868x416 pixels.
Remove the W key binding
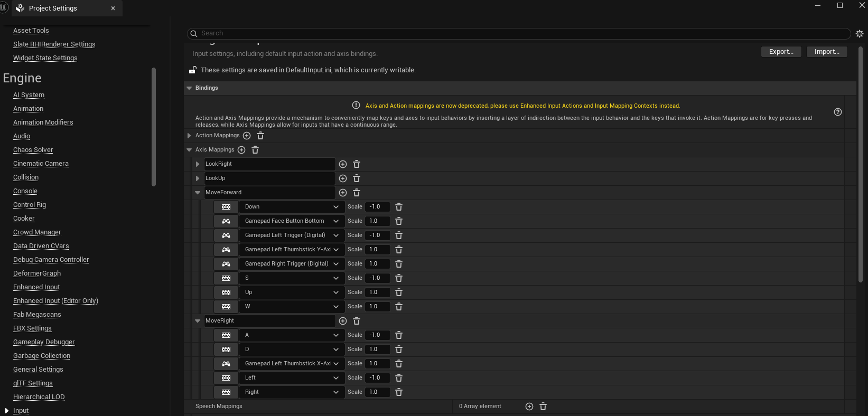click(x=399, y=307)
